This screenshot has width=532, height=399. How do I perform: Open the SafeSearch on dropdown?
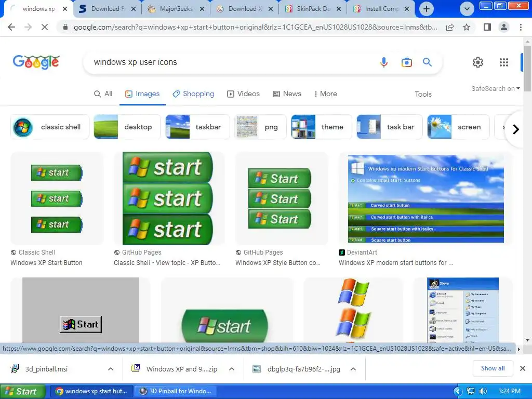click(495, 88)
